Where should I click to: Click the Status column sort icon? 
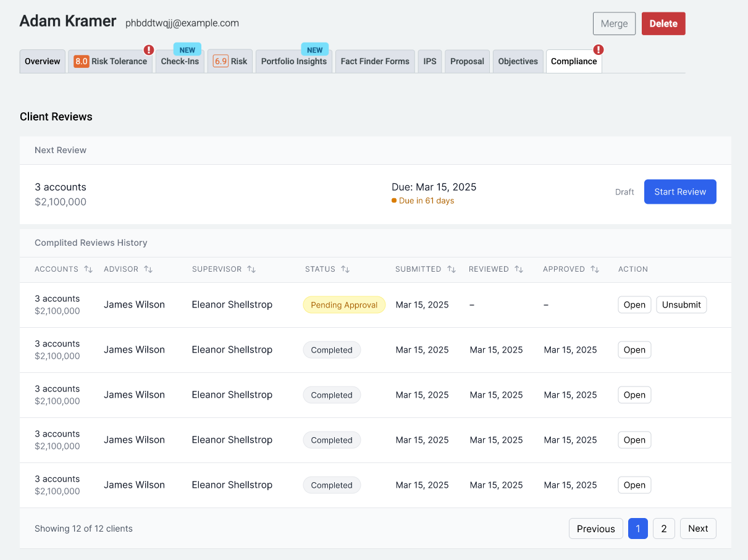345,269
